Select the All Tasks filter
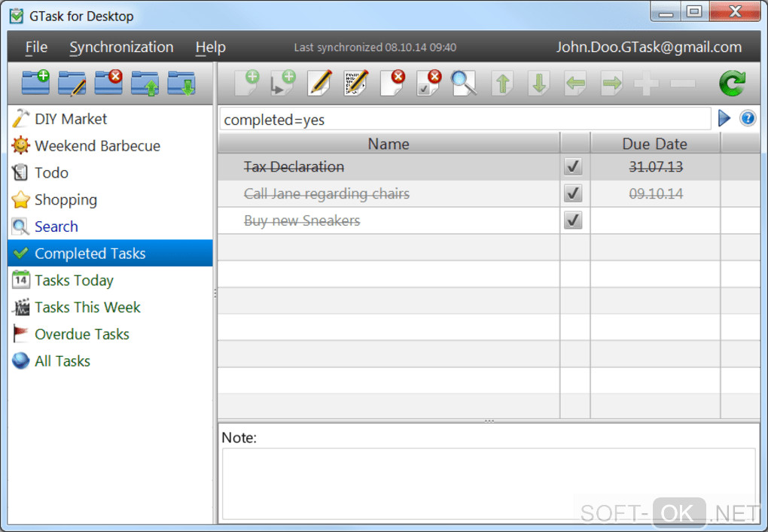The image size is (768, 532). coord(110,361)
